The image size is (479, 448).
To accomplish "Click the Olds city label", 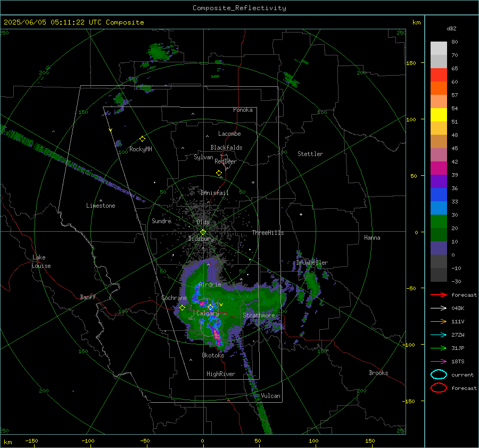I will coord(203,222).
